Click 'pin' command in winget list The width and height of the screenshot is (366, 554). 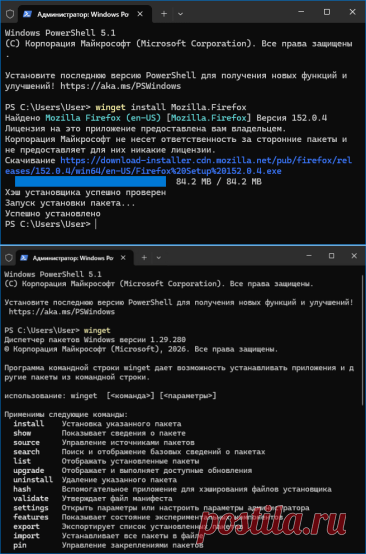[x=20, y=546]
